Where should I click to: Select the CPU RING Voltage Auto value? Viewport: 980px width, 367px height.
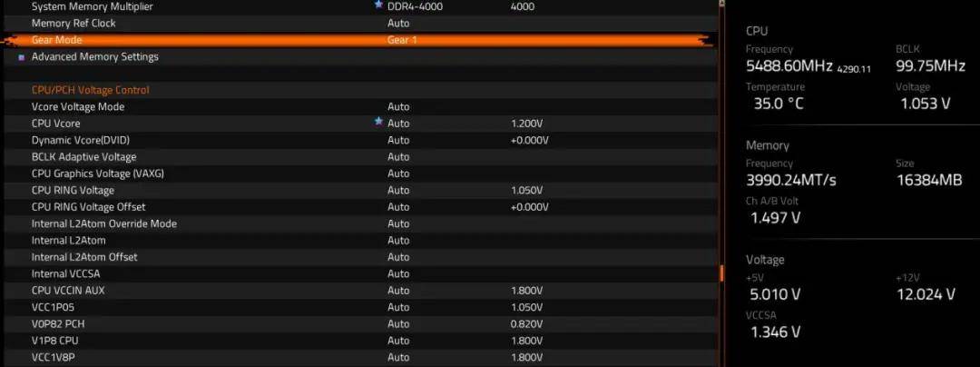click(398, 190)
